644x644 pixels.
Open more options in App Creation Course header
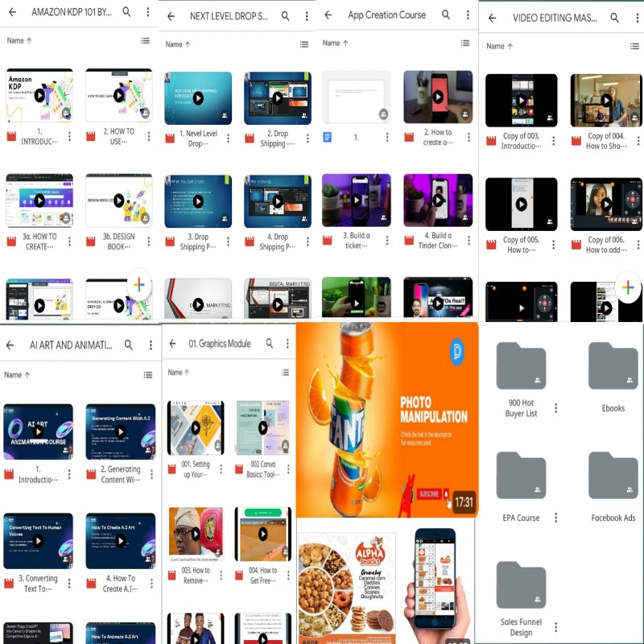tap(468, 15)
